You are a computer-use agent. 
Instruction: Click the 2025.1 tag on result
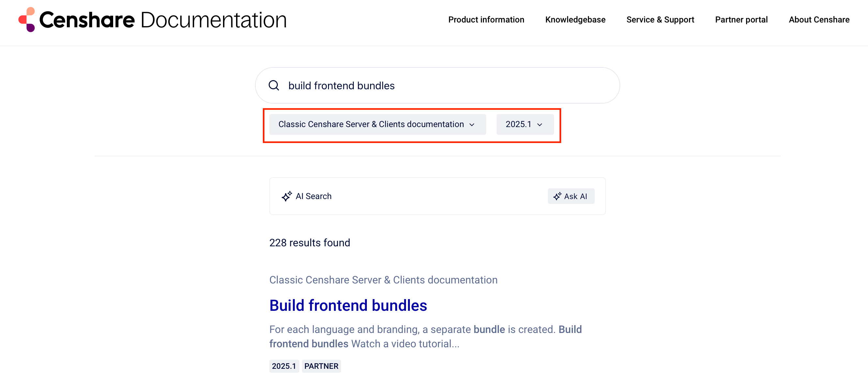[284, 366]
